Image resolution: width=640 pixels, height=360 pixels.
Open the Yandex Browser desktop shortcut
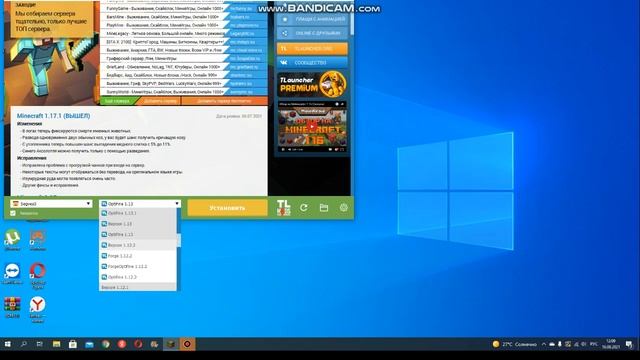[x=38, y=309]
